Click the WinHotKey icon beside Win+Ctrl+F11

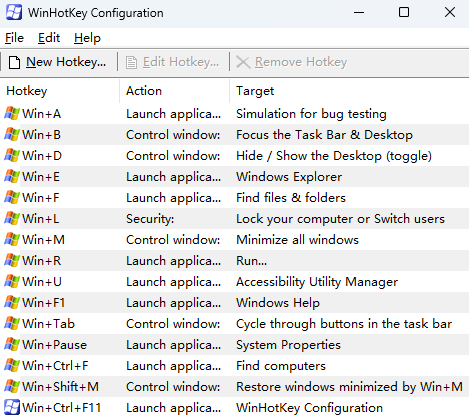click(12, 408)
